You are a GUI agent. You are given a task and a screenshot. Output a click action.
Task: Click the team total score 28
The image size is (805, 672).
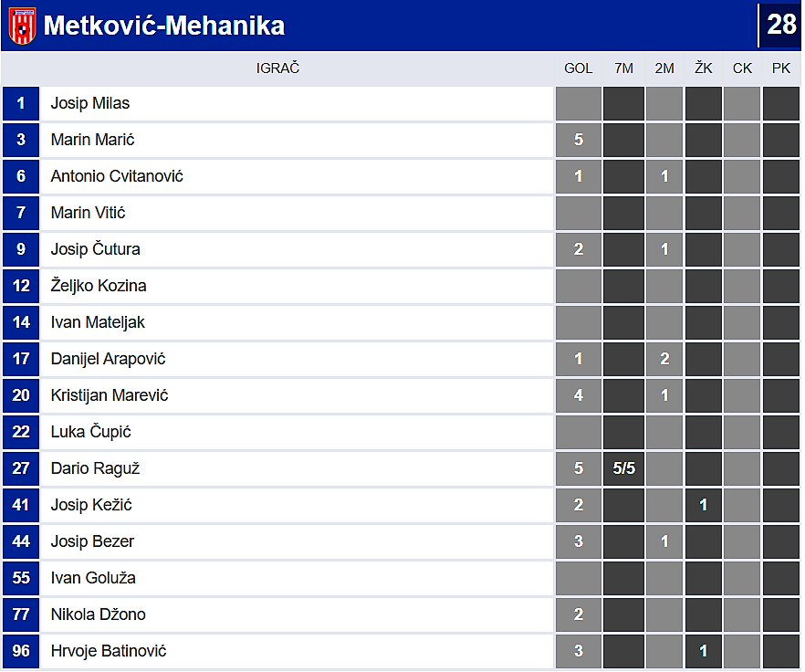pyautogui.click(x=781, y=25)
